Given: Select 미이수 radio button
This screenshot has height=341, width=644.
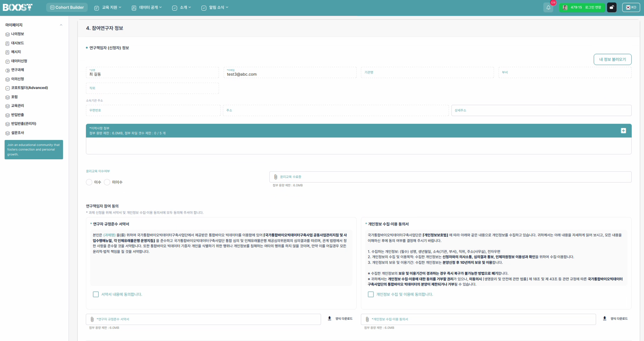Looking at the screenshot, I should 107,182.
